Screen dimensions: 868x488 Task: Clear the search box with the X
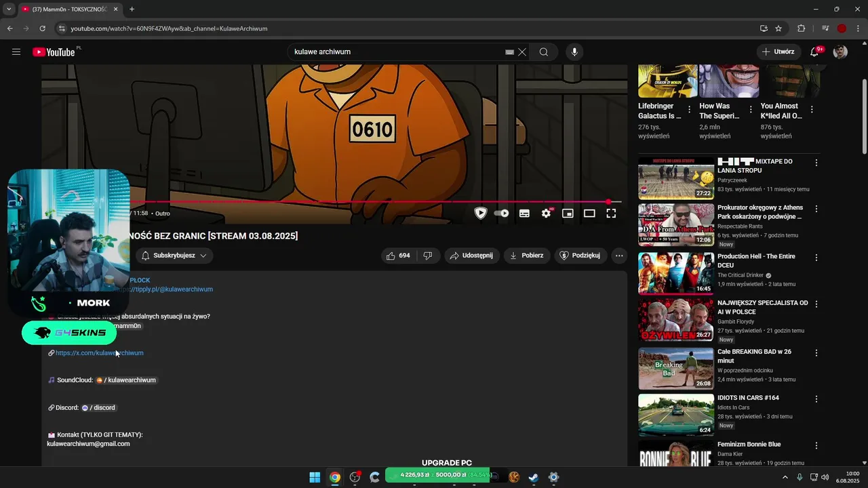point(522,52)
